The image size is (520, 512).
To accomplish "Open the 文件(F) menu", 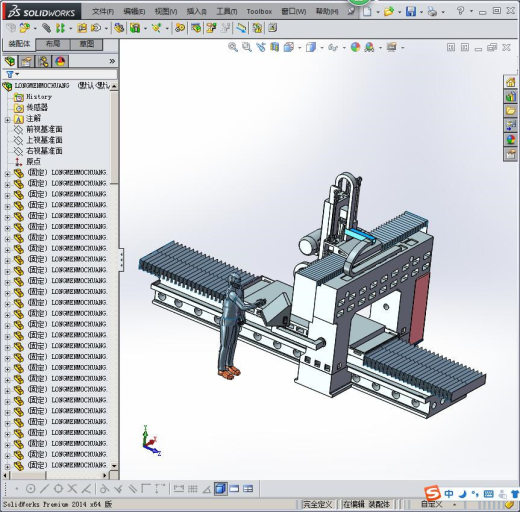I will pyautogui.click(x=103, y=12).
